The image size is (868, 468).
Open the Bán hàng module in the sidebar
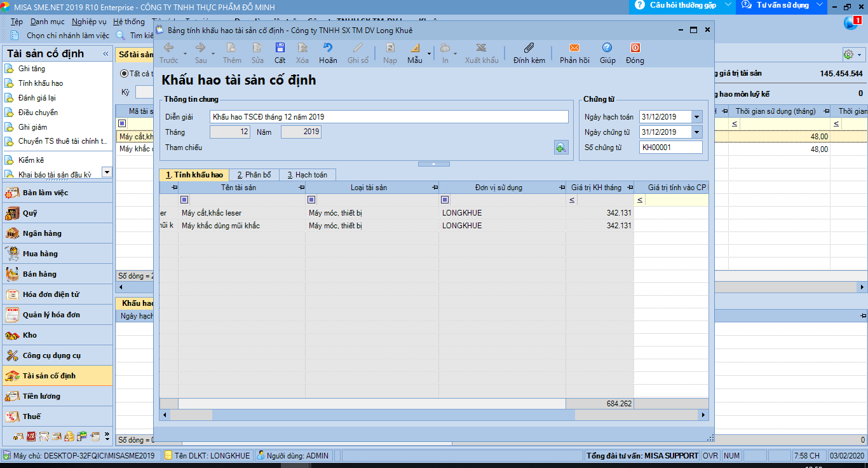57,274
